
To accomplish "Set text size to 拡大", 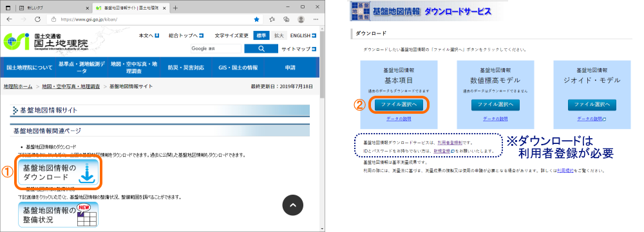I will coord(279,35).
